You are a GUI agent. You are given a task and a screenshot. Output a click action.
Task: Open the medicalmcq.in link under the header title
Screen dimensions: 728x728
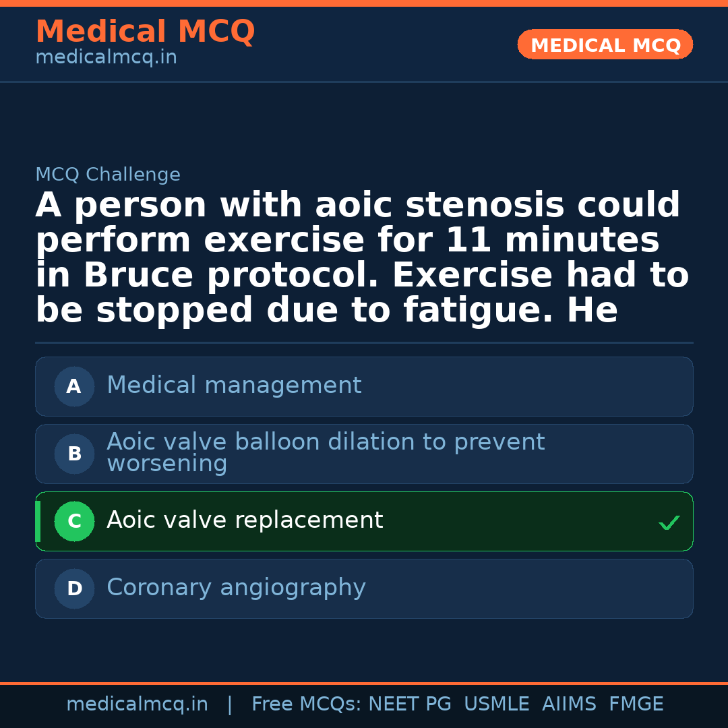click(106, 58)
